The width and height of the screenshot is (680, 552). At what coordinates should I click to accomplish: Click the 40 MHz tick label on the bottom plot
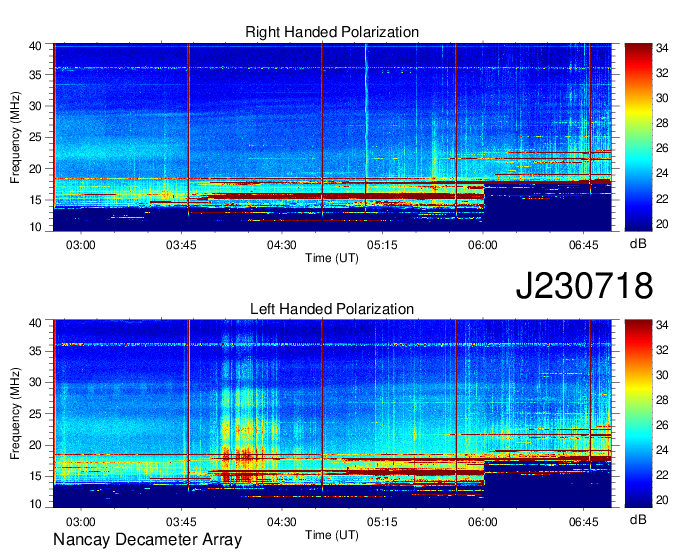coord(35,323)
